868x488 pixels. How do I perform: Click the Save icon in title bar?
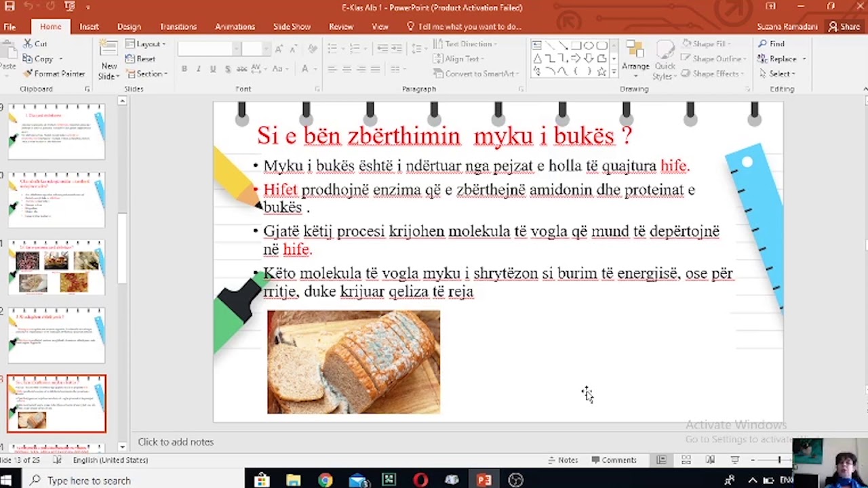tap(9, 7)
